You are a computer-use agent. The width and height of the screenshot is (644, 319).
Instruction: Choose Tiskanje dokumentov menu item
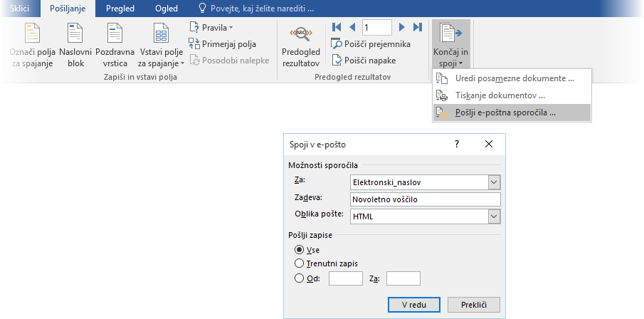(x=512, y=95)
